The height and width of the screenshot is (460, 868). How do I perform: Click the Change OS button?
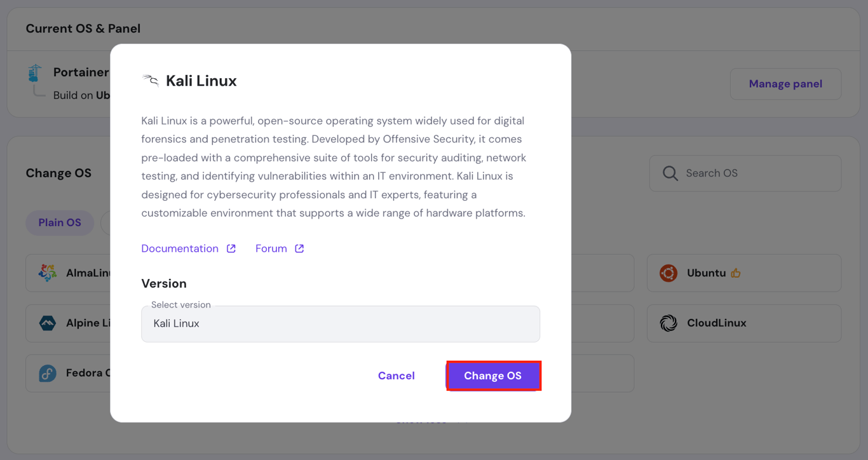494,375
